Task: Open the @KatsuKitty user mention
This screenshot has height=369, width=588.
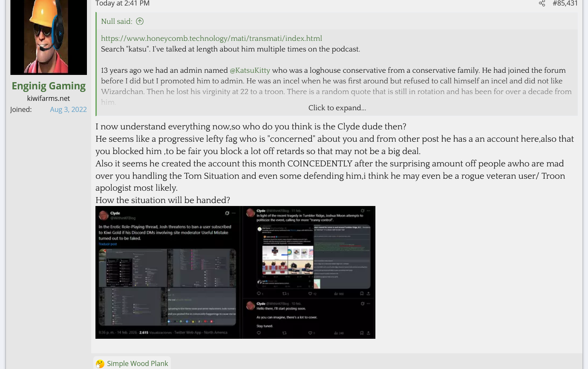Action: pos(250,70)
